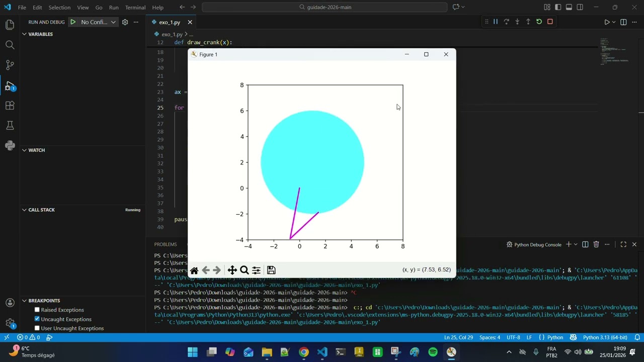Viewport: 644px width, 362px height.
Task: Toggle Uncaught Exceptions breakpoint checkbox
Action: pos(37,319)
